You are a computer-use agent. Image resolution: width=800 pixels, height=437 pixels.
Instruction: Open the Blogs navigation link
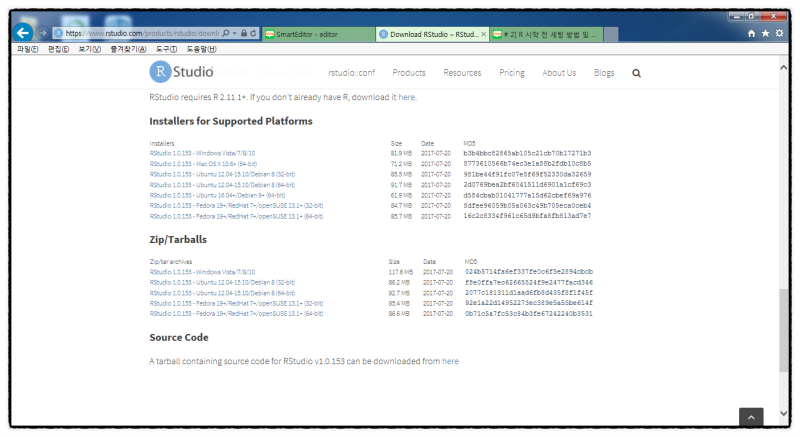tap(604, 73)
